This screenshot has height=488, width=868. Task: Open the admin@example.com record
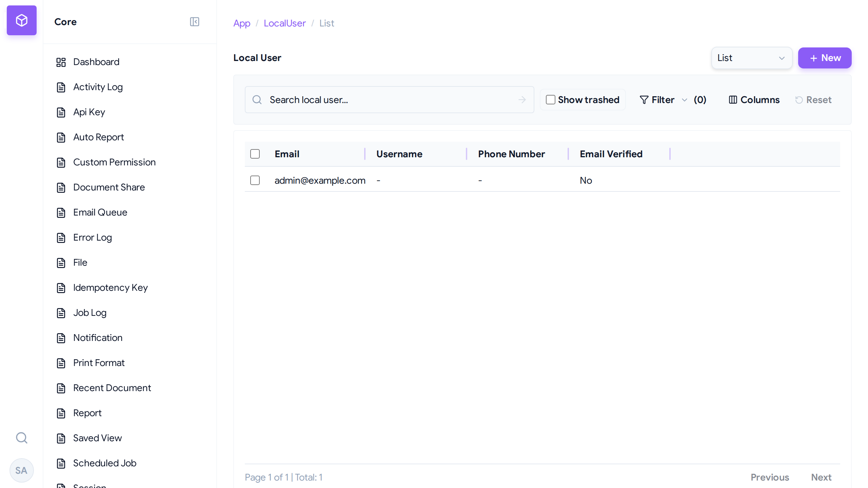click(320, 180)
